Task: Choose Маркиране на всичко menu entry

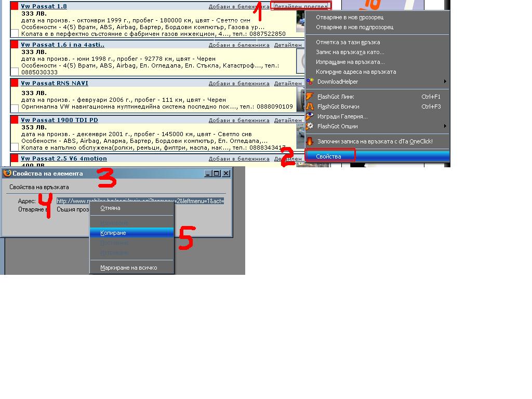Action: click(x=129, y=268)
